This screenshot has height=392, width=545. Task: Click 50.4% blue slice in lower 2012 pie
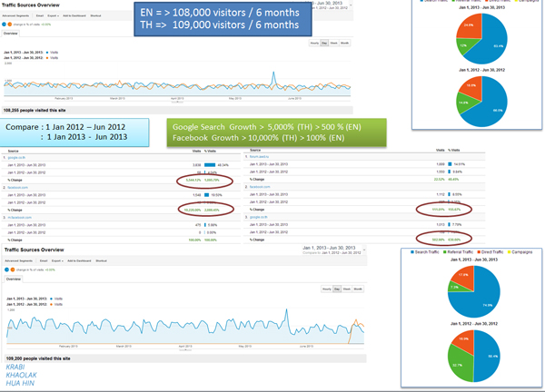click(x=487, y=356)
